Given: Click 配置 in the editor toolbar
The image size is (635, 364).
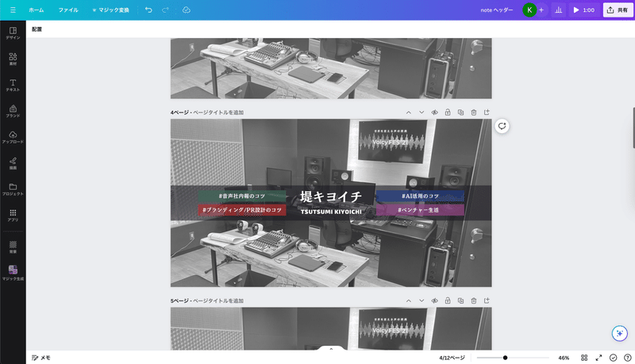Looking at the screenshot, I should (x=37, y=29).
